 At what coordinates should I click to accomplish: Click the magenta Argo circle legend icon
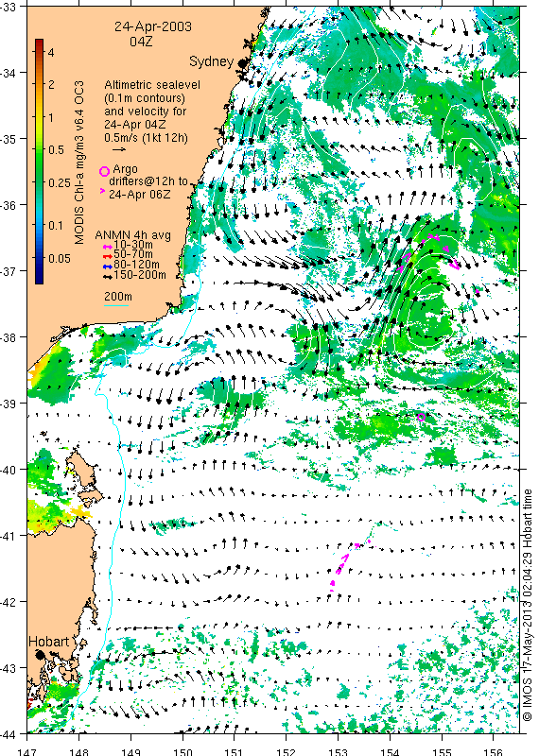(x=104, y=171)
